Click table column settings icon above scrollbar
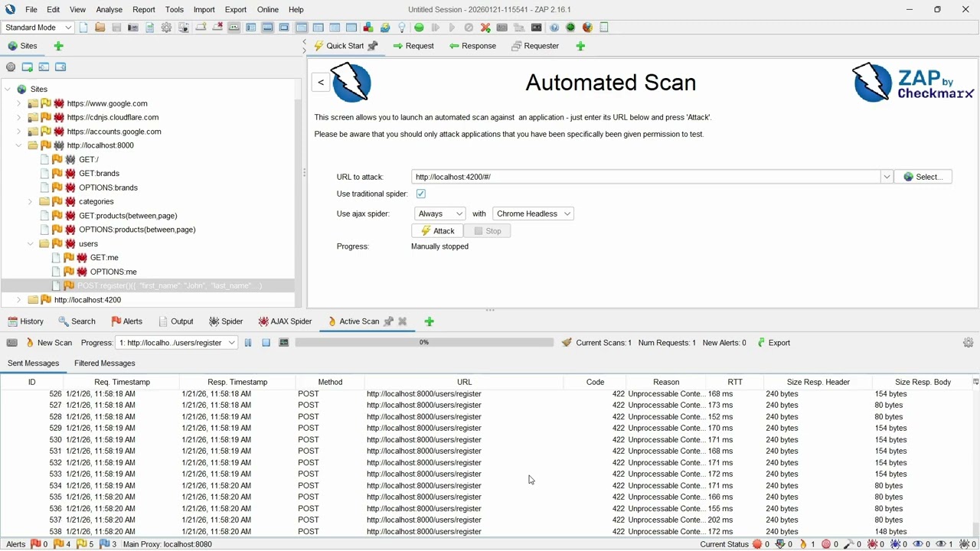 (975, 382)
